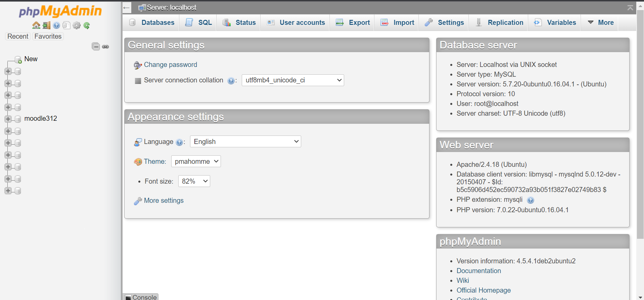Click the More settings link

(x=164, y=200)
